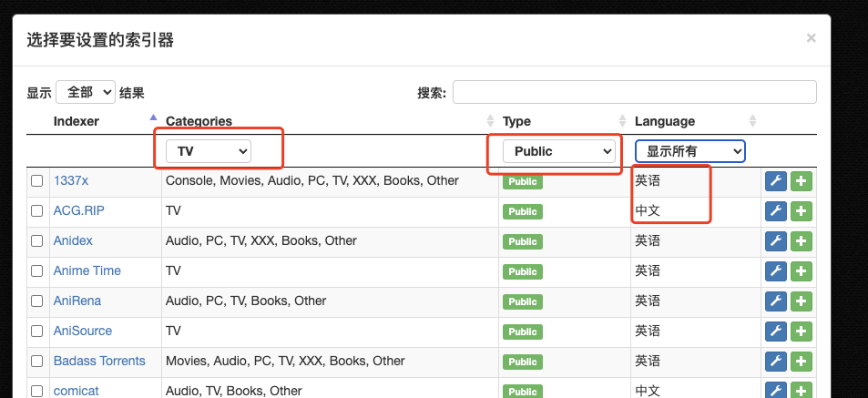The image size is (868, 398).
Task: Click 英语 language cell in 1337x row
Action: 648,180
